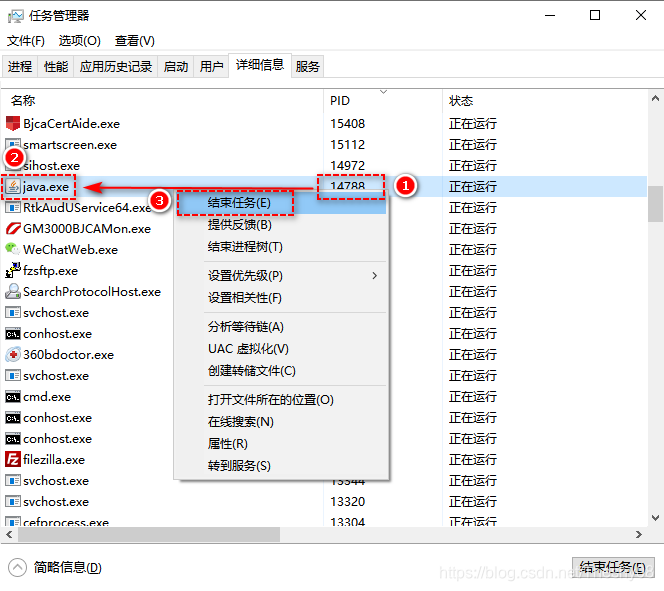The image size is (664, 591).
Task: Click the SearchProtocolHost.exe icon
Action: 13,292
